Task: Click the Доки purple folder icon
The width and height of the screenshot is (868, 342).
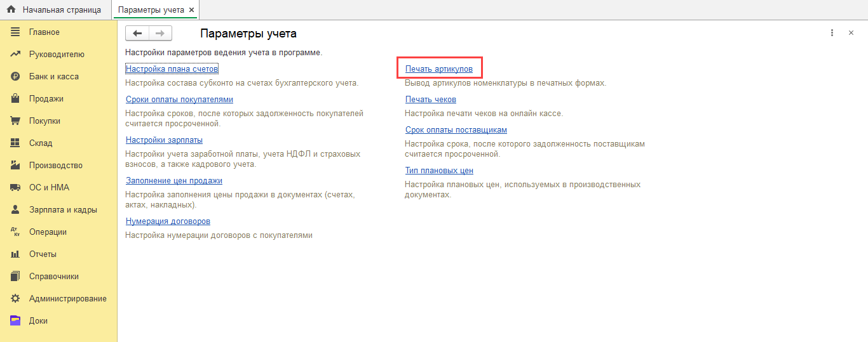Action: (x=15, y=320)
